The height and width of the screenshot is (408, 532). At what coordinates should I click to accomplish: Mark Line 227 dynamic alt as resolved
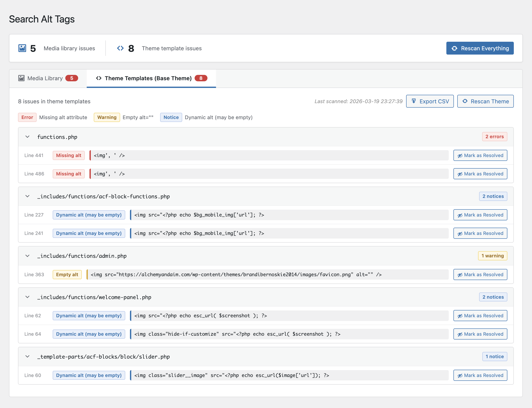[480, 215]
